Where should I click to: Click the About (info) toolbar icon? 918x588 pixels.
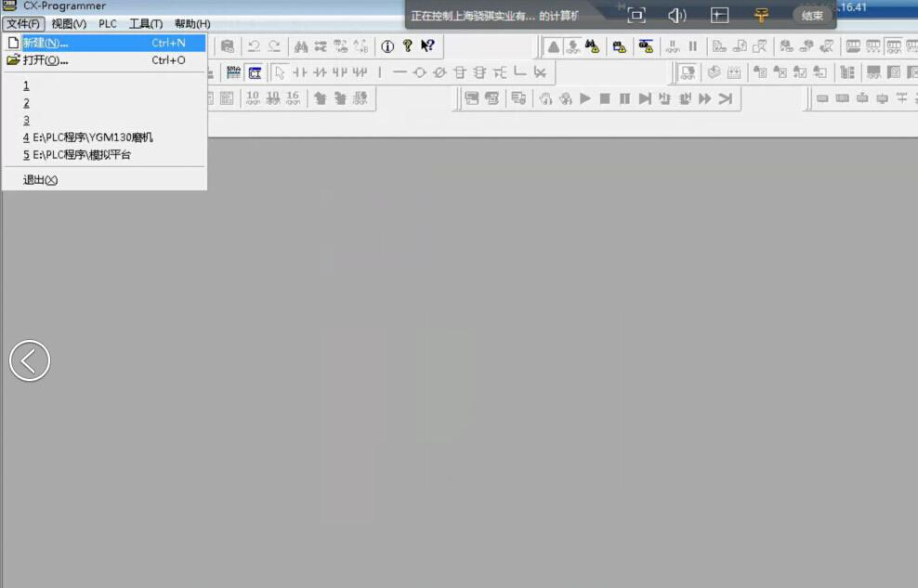pyautogui.click(x=387, y=46)
